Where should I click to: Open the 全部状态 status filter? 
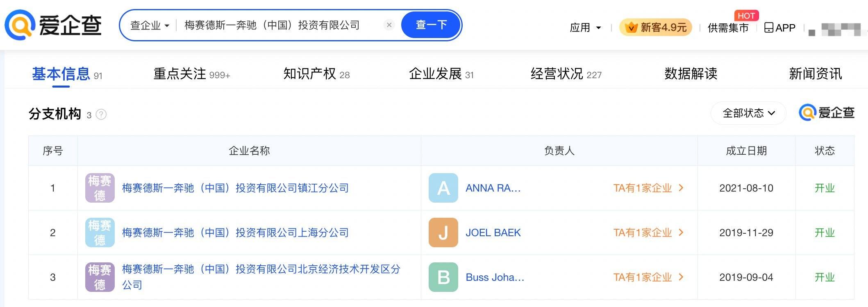coord(748,113)
